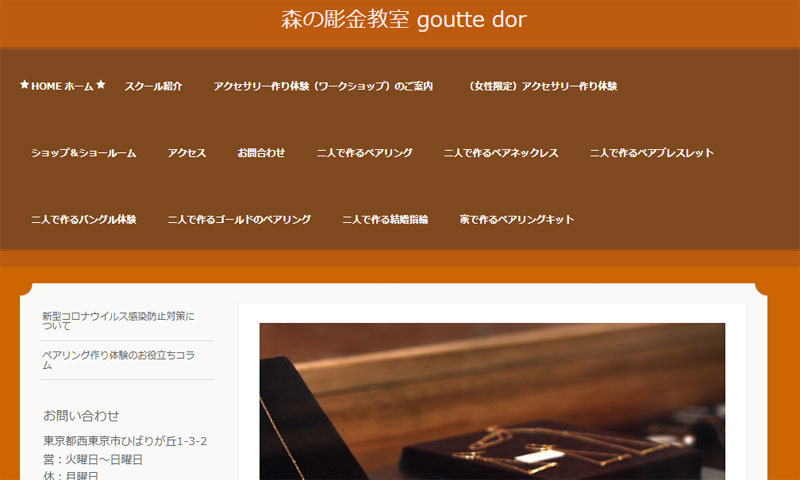Open the スクール紹介 page
This screenshot has width=800, height=480.
153,86
